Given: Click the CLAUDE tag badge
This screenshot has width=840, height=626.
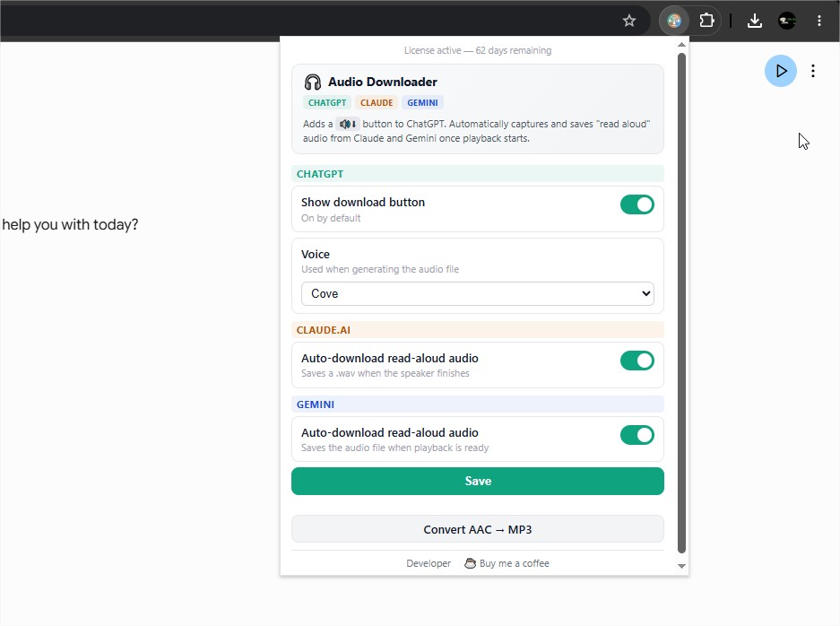Looking at the screenshot, I should (376, 103).
